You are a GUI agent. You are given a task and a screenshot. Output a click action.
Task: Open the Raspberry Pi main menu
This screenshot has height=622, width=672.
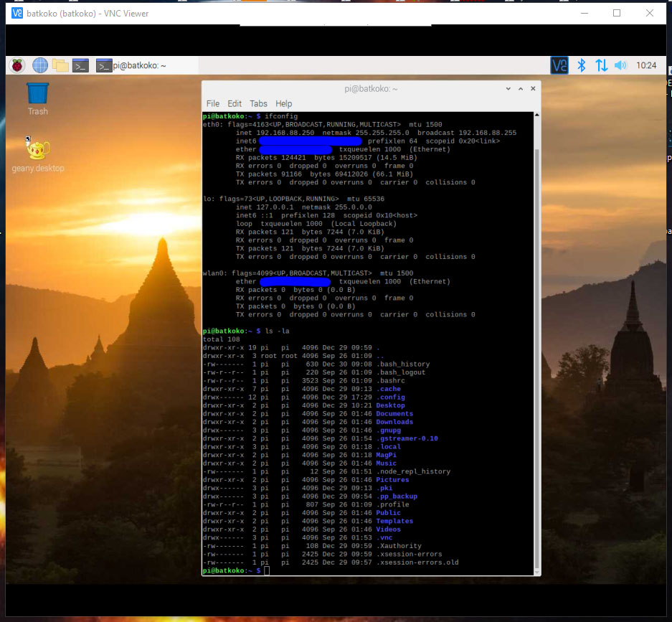(17, 65)
